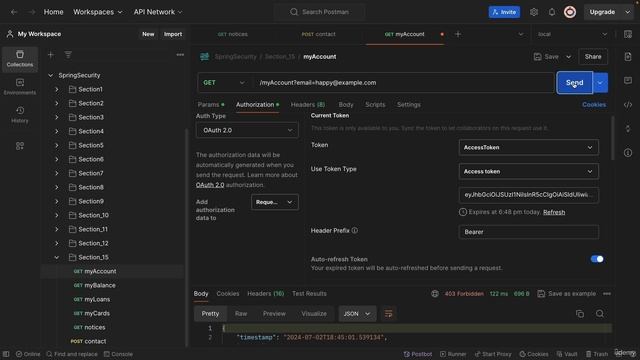
Task: Expand the Section1 folder
Action: click(x=57, y=89)
